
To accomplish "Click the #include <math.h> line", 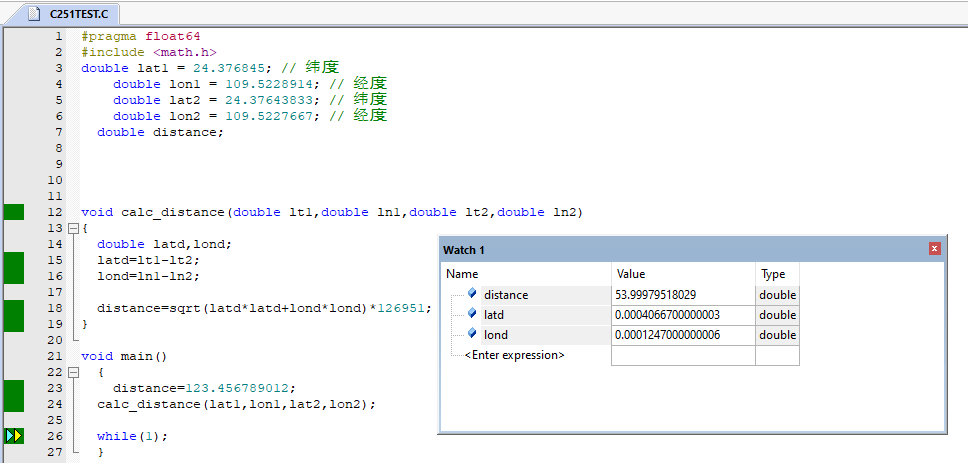I will click(149, 52).
